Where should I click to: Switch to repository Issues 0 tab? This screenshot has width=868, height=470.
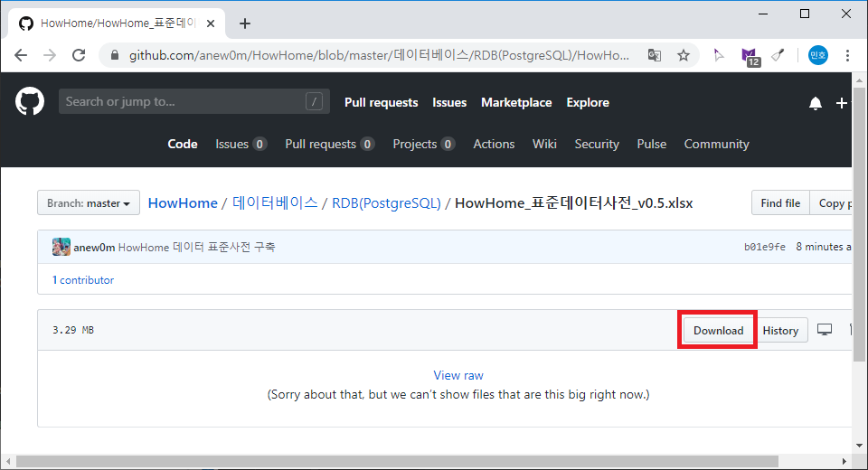tap(241, 144)
